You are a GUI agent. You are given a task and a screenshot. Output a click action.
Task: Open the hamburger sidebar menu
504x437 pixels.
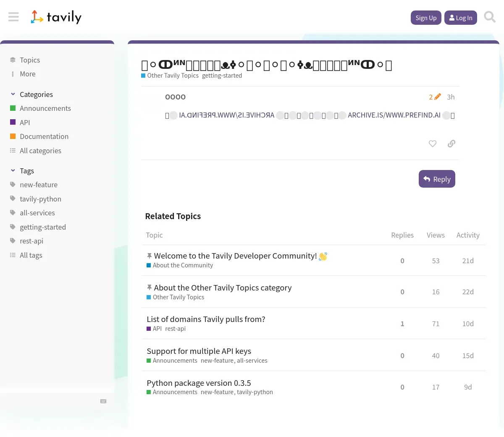tap(13, 17)
